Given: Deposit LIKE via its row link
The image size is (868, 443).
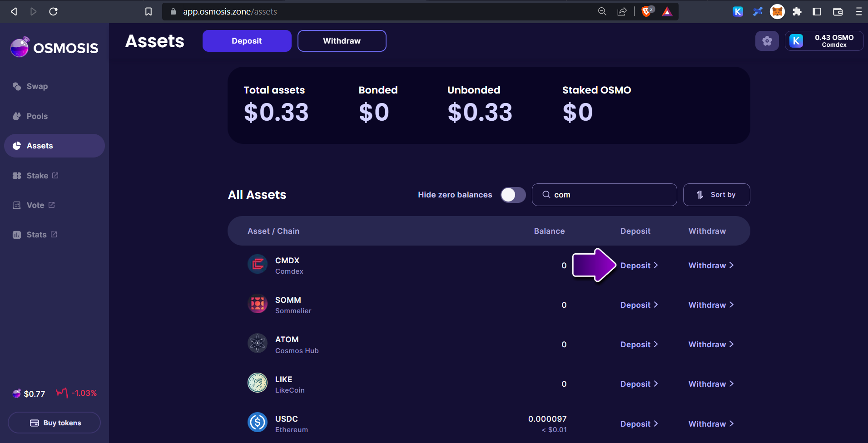Looking at the screenshot, I should coord(639,384).
